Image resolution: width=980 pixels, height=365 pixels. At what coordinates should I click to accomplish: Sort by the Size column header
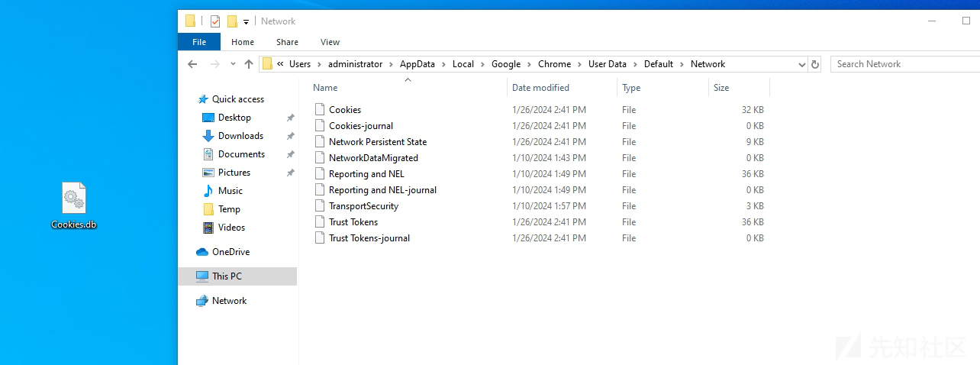(721, 88)
